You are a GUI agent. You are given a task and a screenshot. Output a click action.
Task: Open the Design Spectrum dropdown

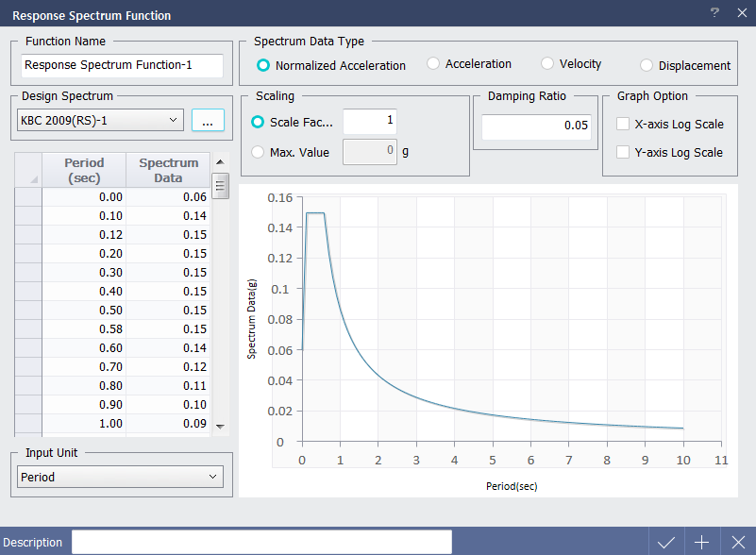(x=172, y=121)
